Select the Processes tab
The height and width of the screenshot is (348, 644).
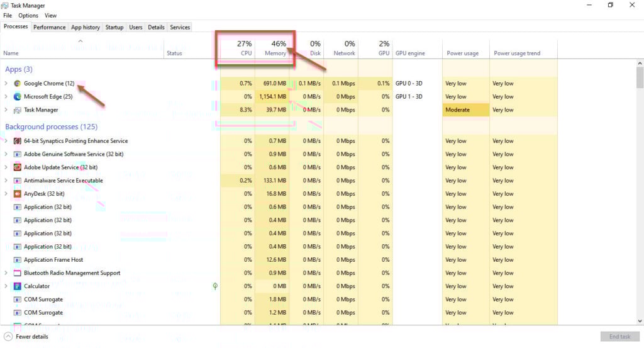tap(16, 26)
